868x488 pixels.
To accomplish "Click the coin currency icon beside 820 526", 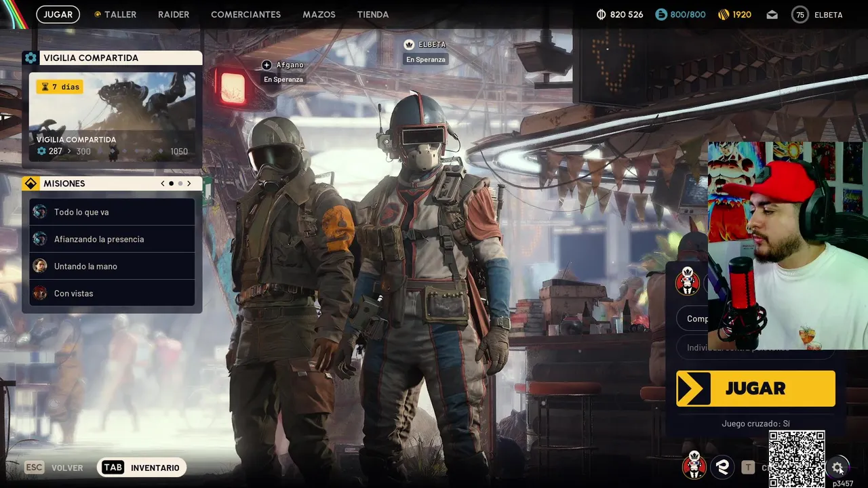I will coord(601,14).
